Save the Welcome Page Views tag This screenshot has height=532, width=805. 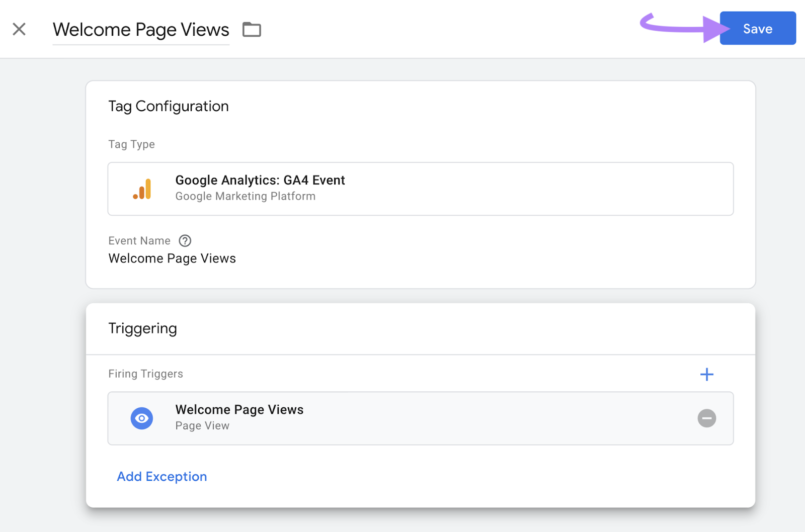coord(757,28)
